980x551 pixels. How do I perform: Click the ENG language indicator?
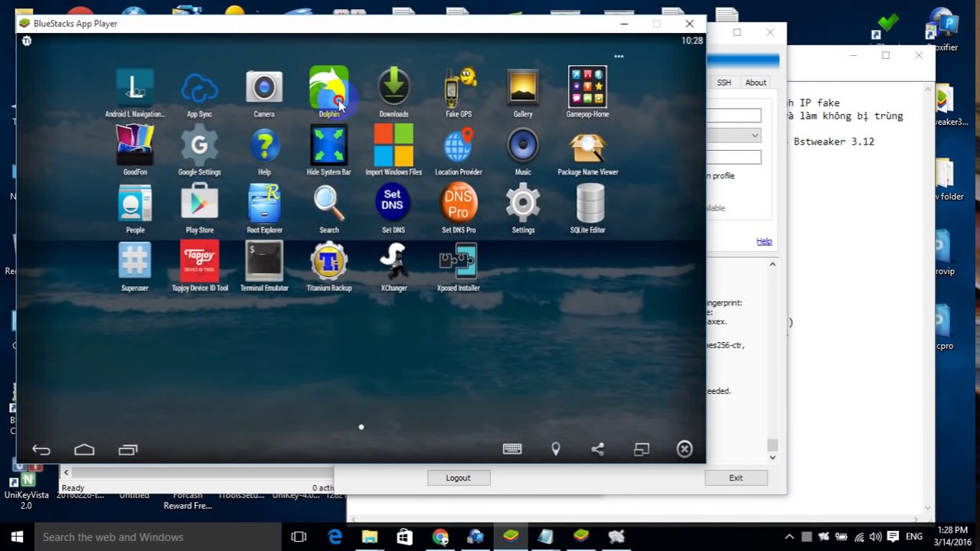click(913, 537)
